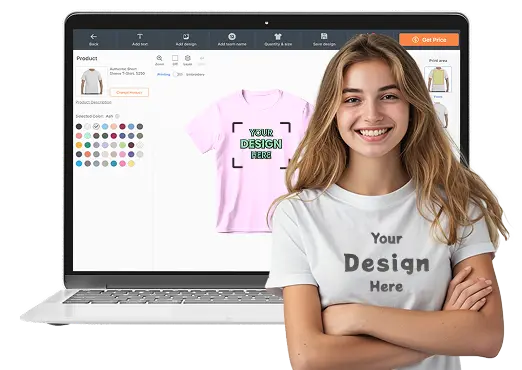Select the Add team name tool
This screenshot has width=522, height=370.
pos(232,39)
